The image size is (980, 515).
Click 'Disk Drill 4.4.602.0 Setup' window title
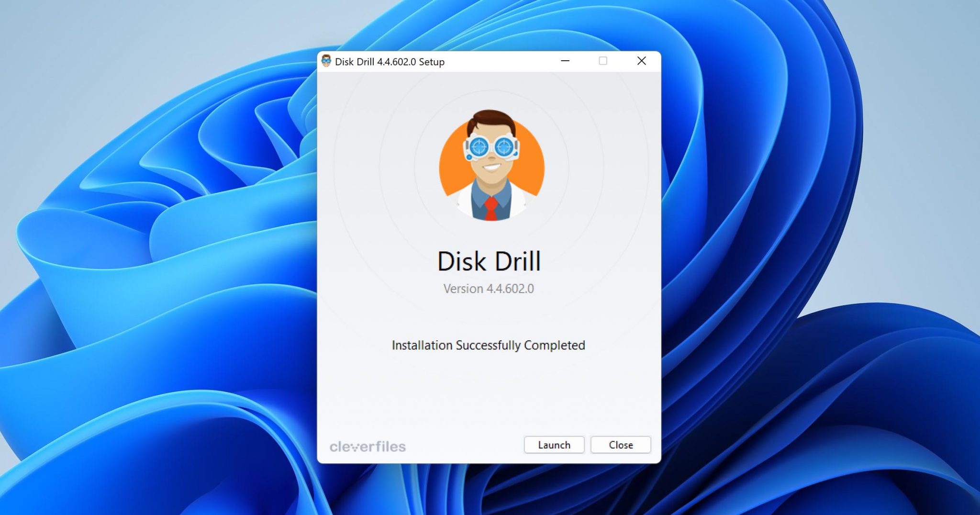click(390, 62)
